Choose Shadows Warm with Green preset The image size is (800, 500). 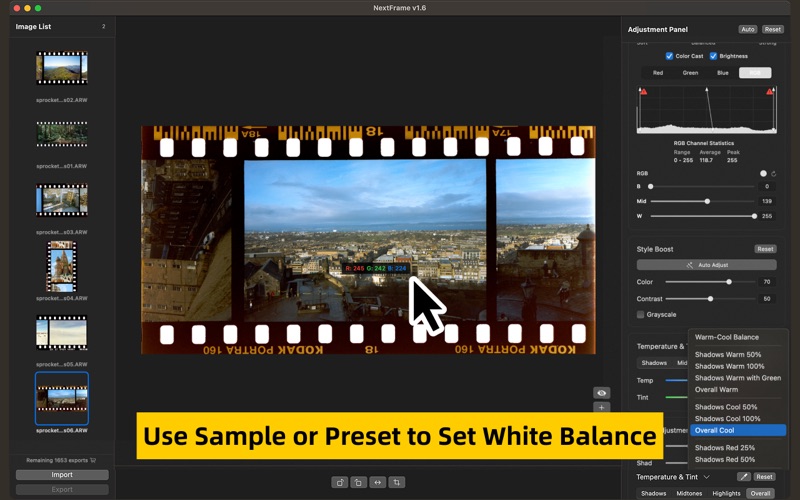(737, 378)
